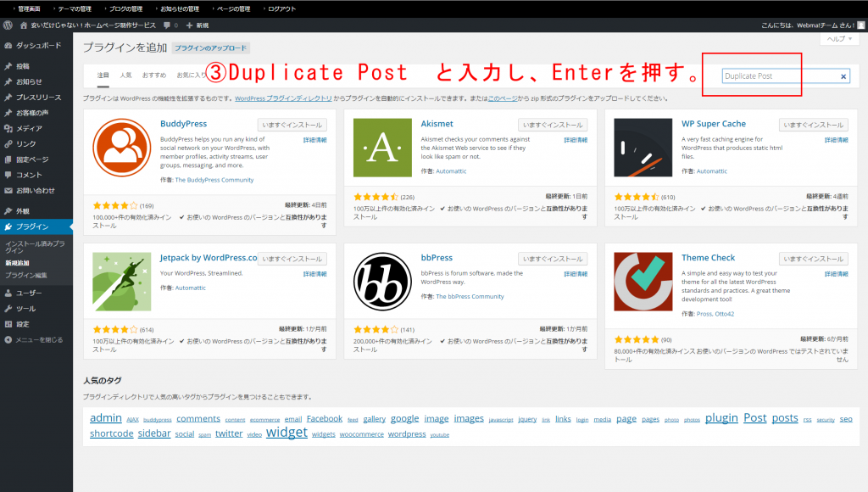The image size is (868, 492).
Task: Click the プレスリリース pin icon in sidebar
Action: 8,97
